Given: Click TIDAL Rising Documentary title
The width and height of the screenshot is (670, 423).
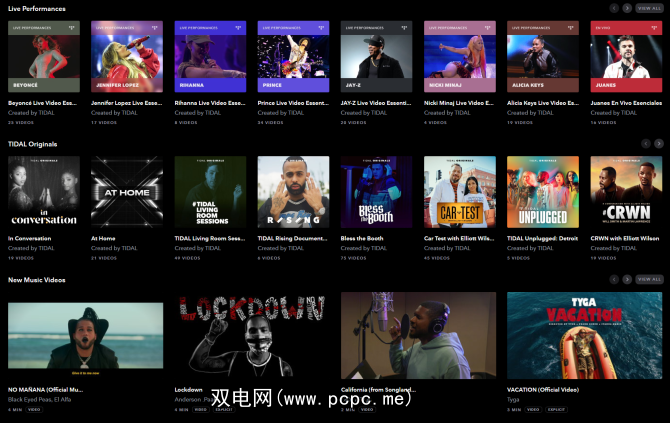Looking at the screenshot, I should 292,238.
